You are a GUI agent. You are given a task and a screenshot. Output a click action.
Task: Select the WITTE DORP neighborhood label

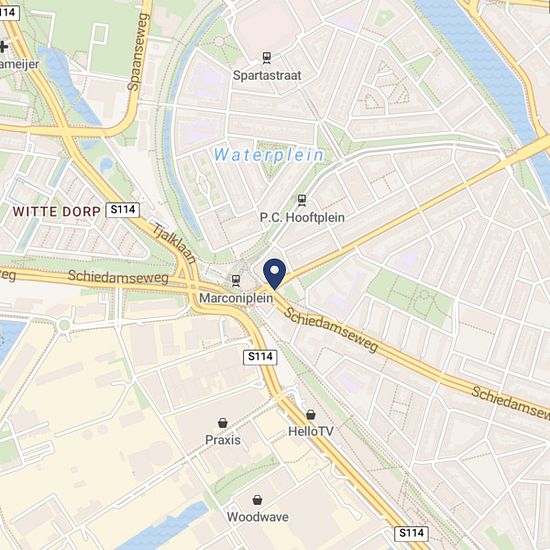57,212
